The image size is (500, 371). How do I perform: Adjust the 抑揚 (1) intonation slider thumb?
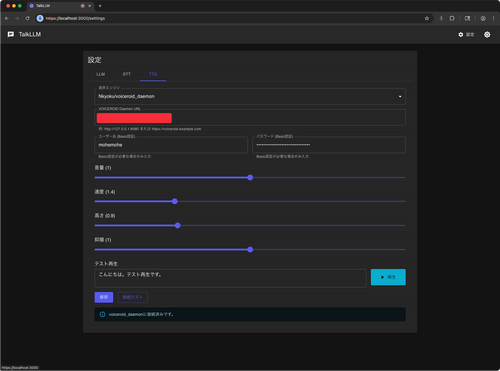[250, 250]
